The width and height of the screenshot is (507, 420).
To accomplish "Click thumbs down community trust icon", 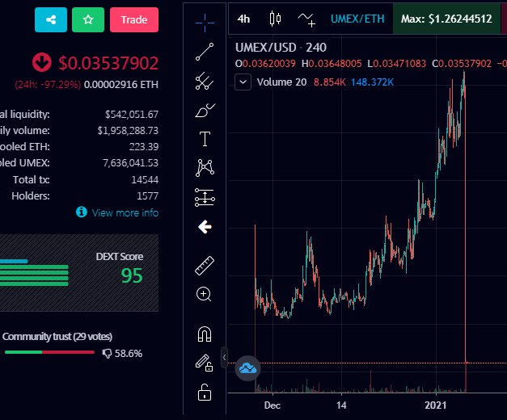I will [107, 354].
